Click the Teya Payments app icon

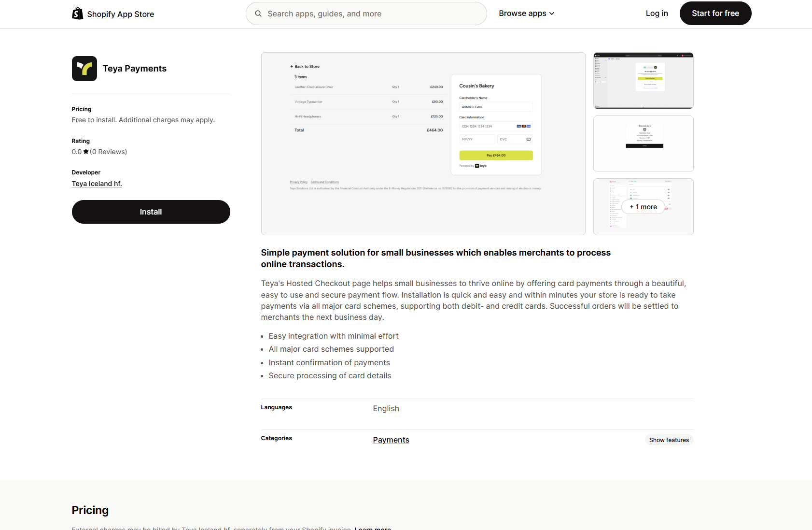[x=84, y=69]
